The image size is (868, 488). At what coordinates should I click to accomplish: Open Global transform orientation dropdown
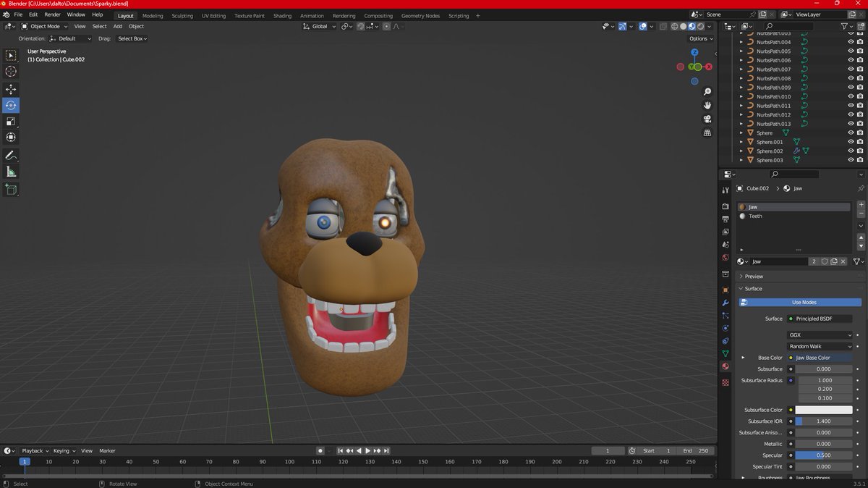(319, 26)
